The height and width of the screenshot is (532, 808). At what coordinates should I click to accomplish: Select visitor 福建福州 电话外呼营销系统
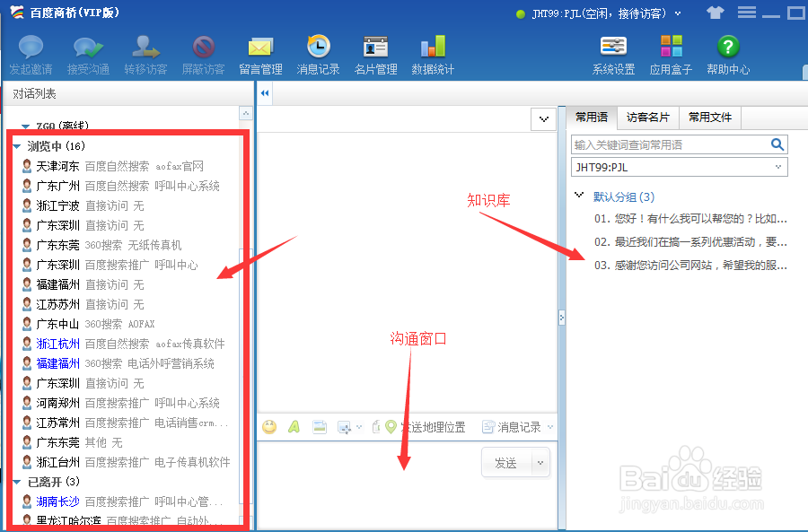pos(118,363)
